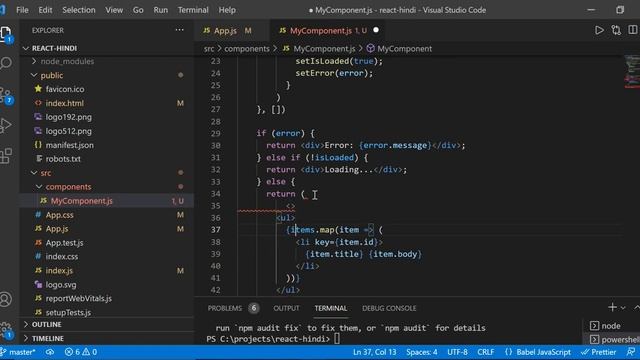Open errors and warnings count in status bar

coord(81,352)
